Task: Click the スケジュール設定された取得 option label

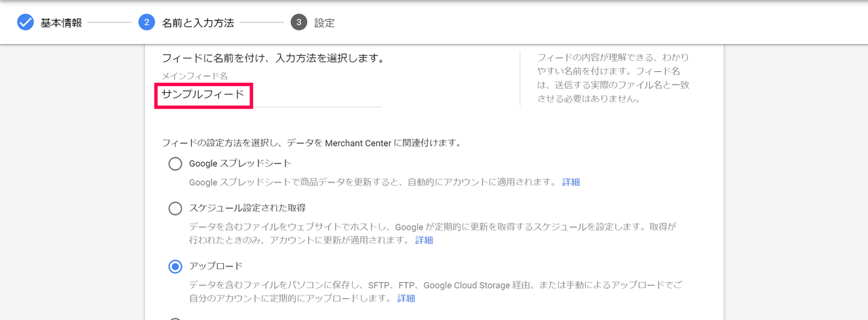Action: (242, 207)
